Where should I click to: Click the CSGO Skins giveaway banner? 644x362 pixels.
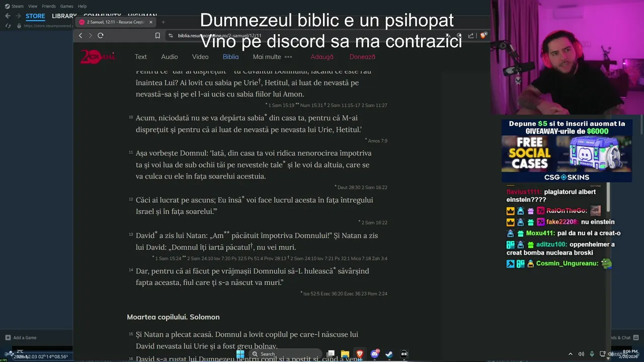point(567,150)
